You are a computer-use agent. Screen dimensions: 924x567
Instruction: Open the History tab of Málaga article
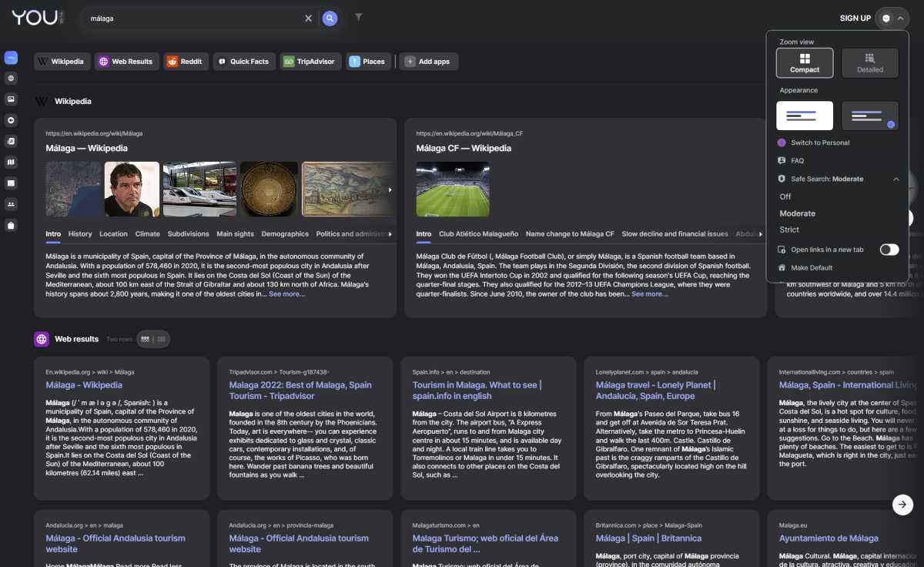(x=80, y=234)
